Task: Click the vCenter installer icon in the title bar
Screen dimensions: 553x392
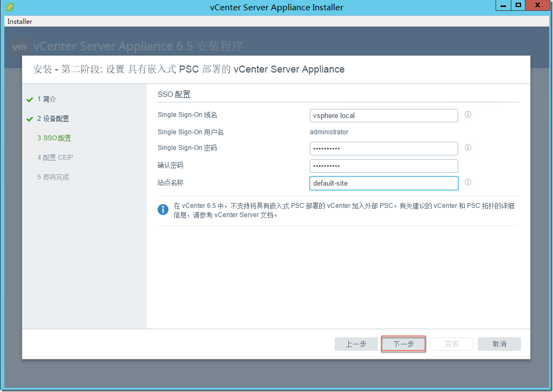Action: point(10,6)
